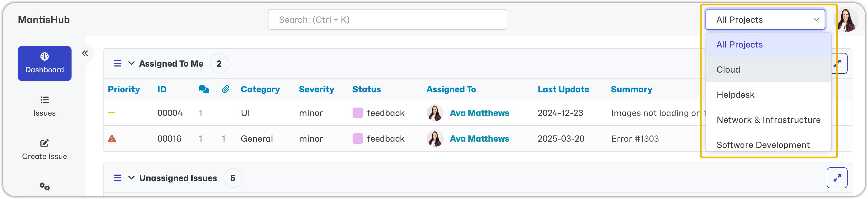Click the 2024-12-23 last update date

point(560,113)
